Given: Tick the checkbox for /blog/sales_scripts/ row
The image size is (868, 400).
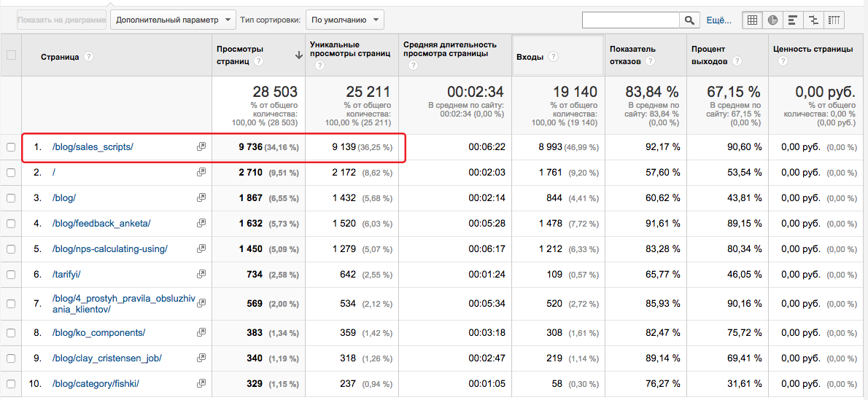Looking at the screenshot, I should click(x=10, y=147).
